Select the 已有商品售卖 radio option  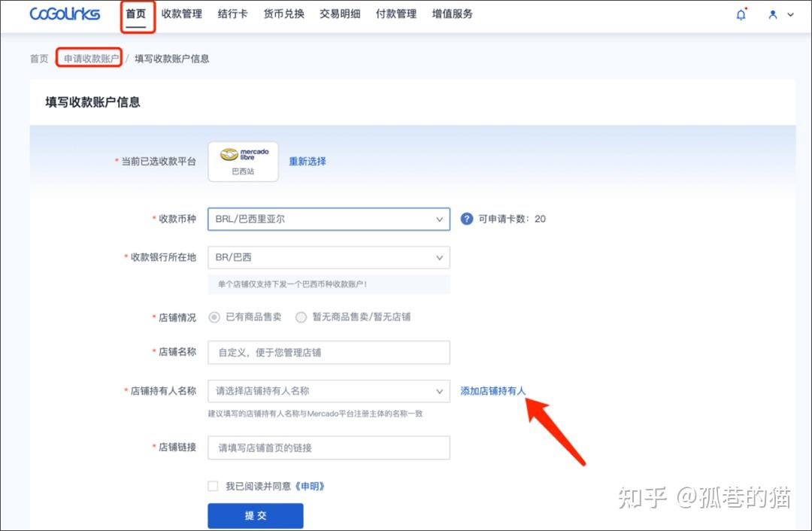[x=216, y=317]
